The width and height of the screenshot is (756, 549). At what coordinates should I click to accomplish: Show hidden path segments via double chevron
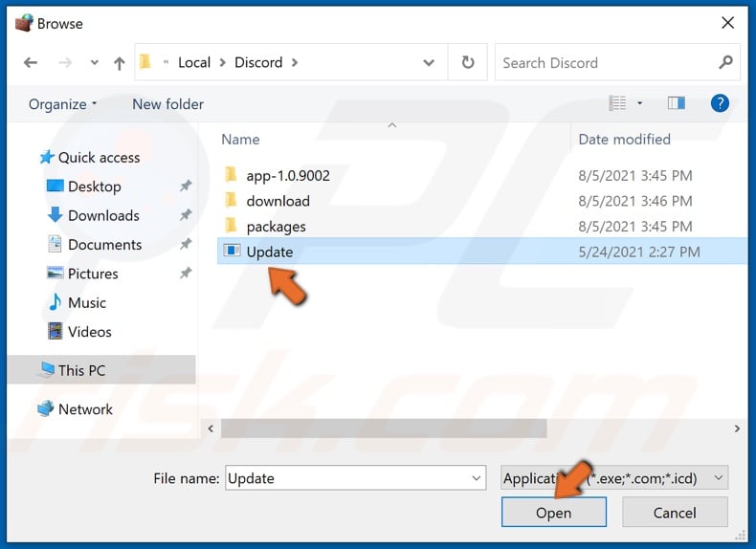pos(166,62)
